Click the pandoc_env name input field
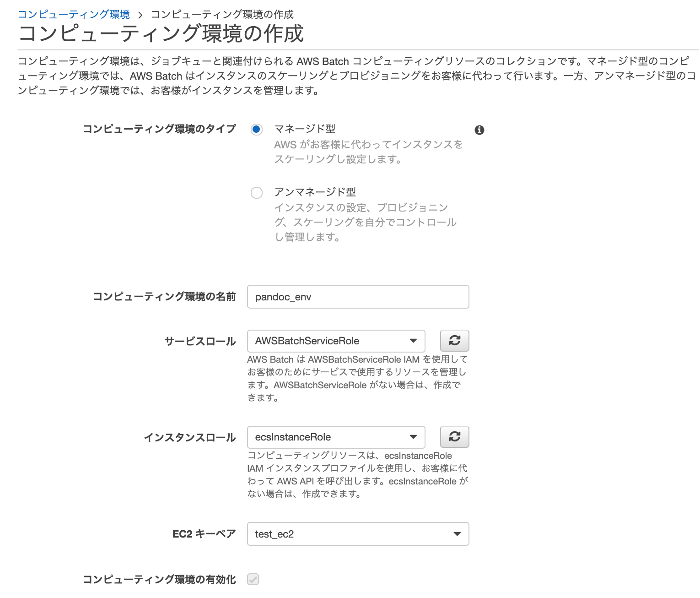 click(358, 297)
